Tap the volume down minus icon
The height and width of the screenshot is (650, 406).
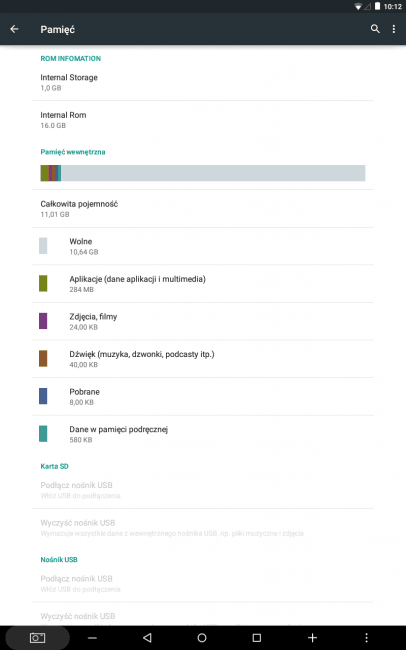coord(92,638)
